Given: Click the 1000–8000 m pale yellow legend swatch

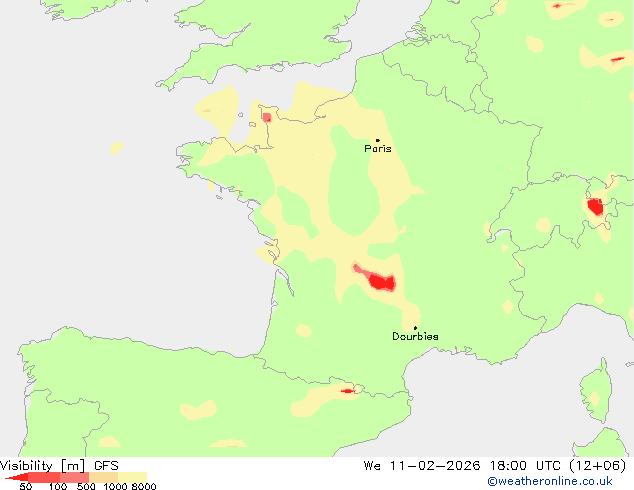Looking at the screenshot, I should click(133, 477).
